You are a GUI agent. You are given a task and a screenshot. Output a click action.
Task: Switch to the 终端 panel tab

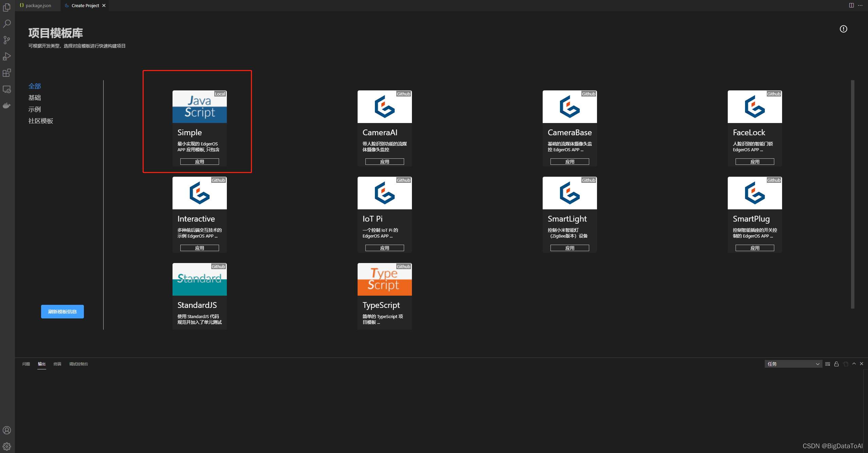click(57, 364)
